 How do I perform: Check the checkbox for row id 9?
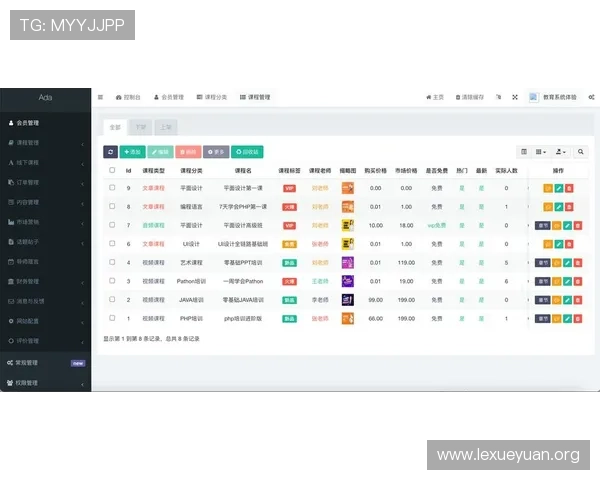pyautogui.click(x=112, y=188)
